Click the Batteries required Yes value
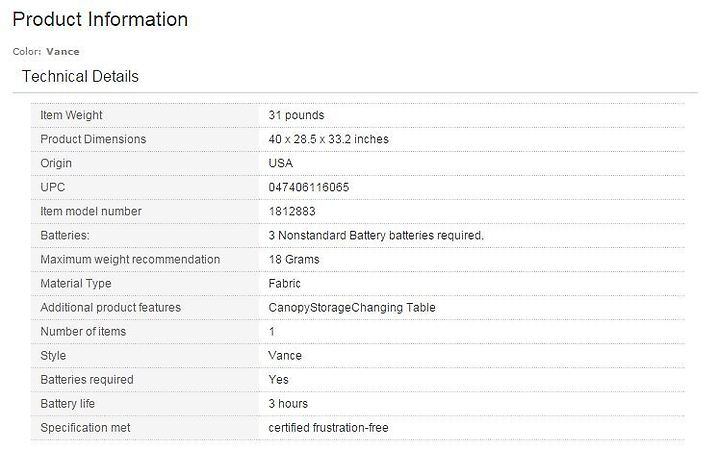 tap(279, 380)
